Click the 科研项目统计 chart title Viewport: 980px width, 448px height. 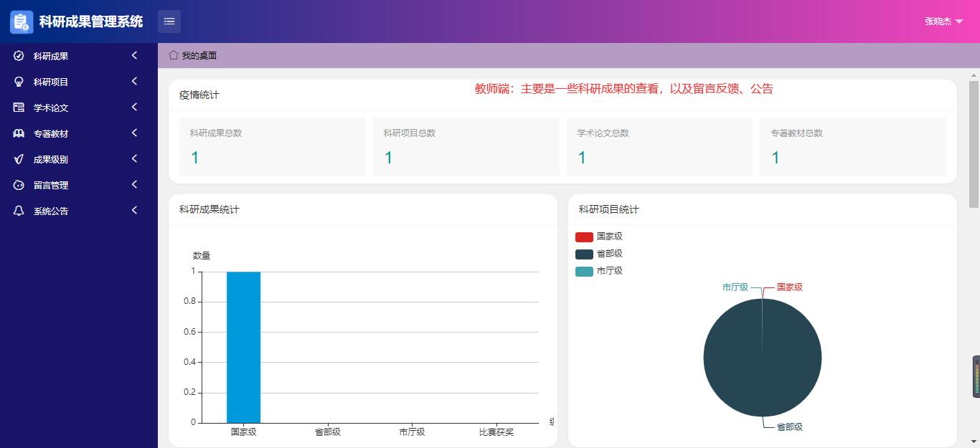(609, 209)
